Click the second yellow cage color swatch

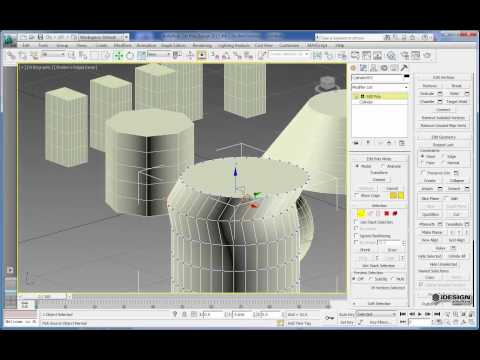[x=401, y=196]
